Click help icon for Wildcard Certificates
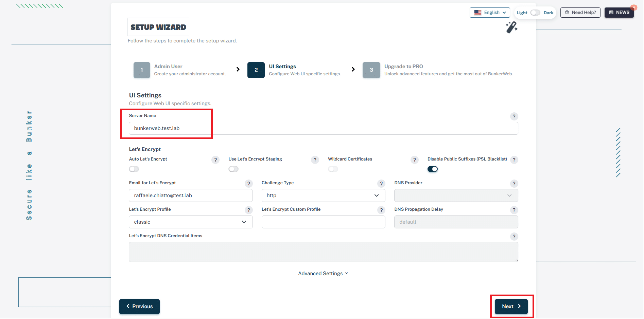The width and height of the screenshot is (644, 319). (414, 160)
